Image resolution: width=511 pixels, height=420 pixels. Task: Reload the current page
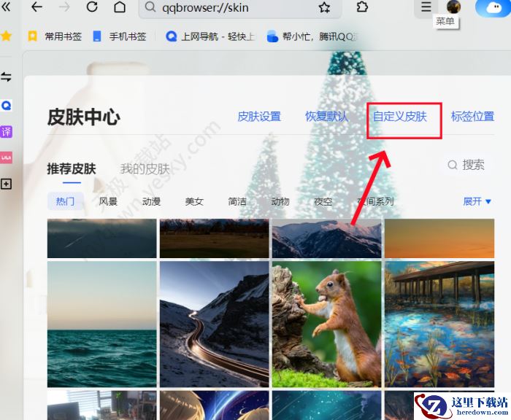92,7
